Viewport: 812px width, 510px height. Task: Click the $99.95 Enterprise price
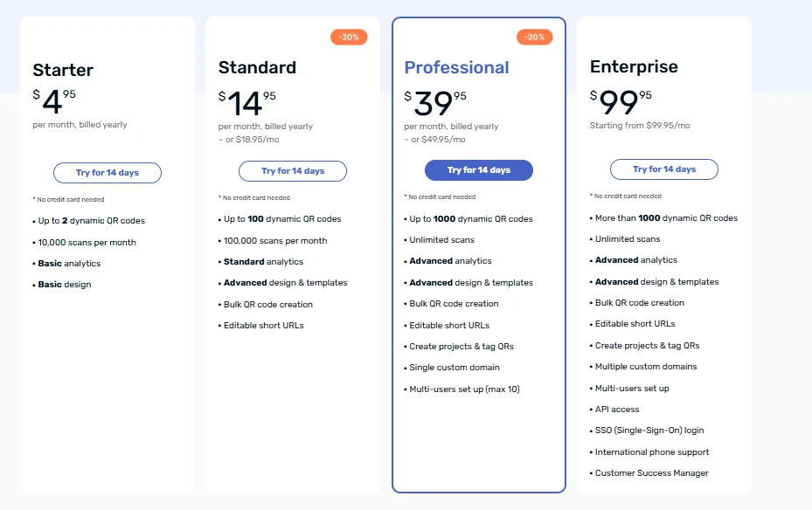pos(621,102)
